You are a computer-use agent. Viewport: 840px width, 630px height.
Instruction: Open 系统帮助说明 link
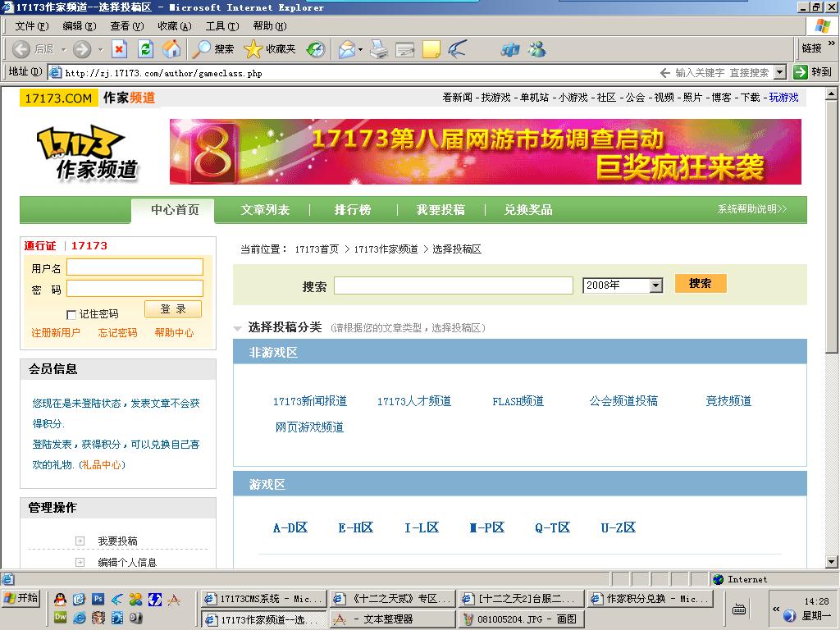tap(752, 209)
